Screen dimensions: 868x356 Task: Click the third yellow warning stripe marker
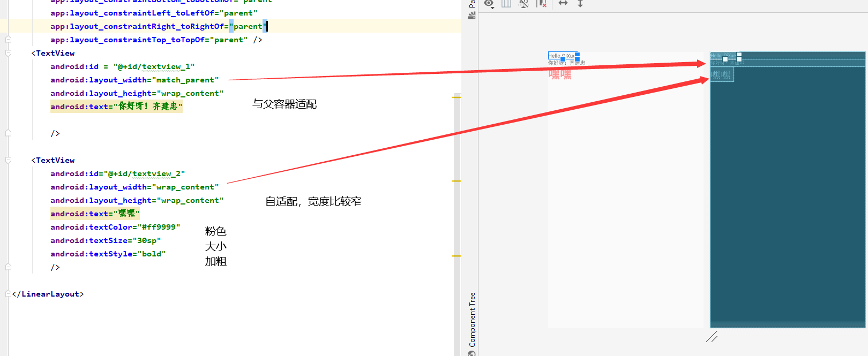pos(457,256)
